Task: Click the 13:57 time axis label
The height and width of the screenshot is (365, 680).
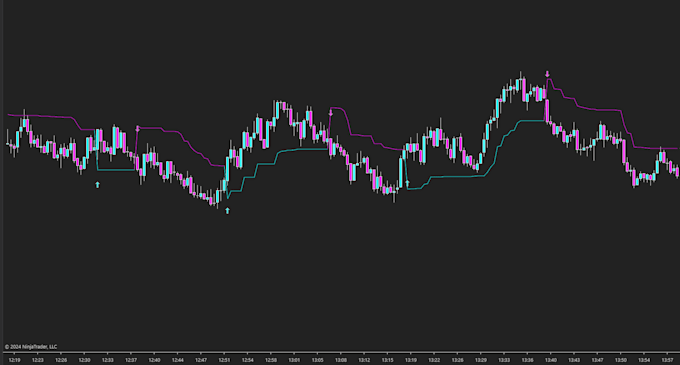Action: coord(667,360)
